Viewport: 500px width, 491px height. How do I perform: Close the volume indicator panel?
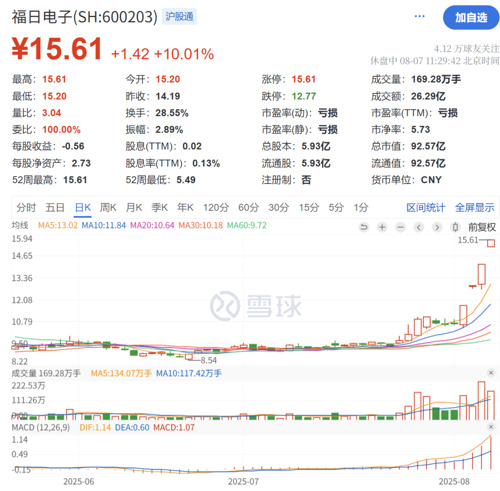click(x=491, y=373)
